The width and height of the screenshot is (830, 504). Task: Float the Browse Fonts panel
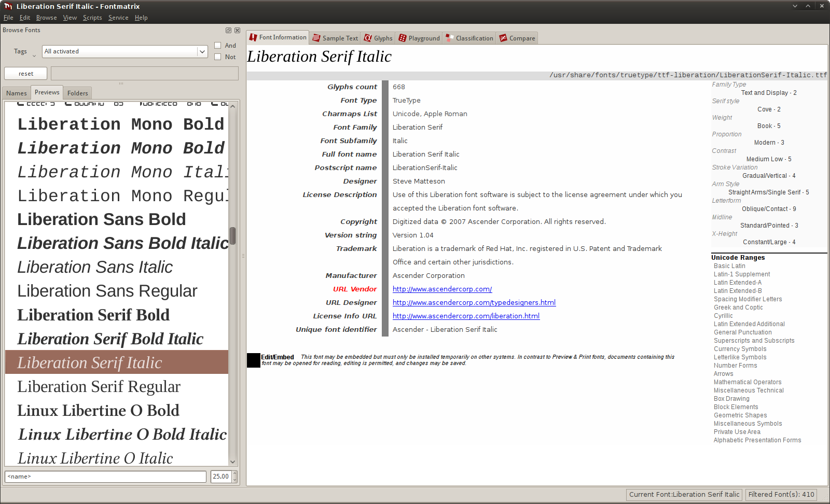(228, 31)
